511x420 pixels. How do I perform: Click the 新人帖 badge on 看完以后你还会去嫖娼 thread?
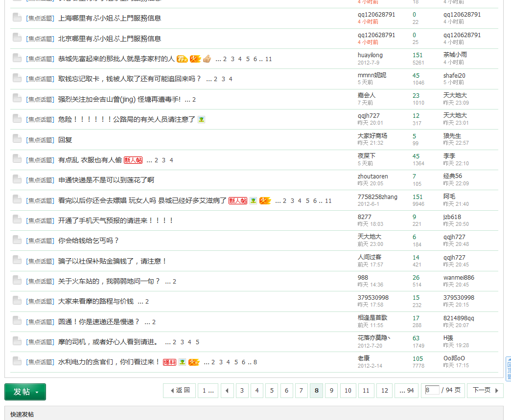(238, 200)
